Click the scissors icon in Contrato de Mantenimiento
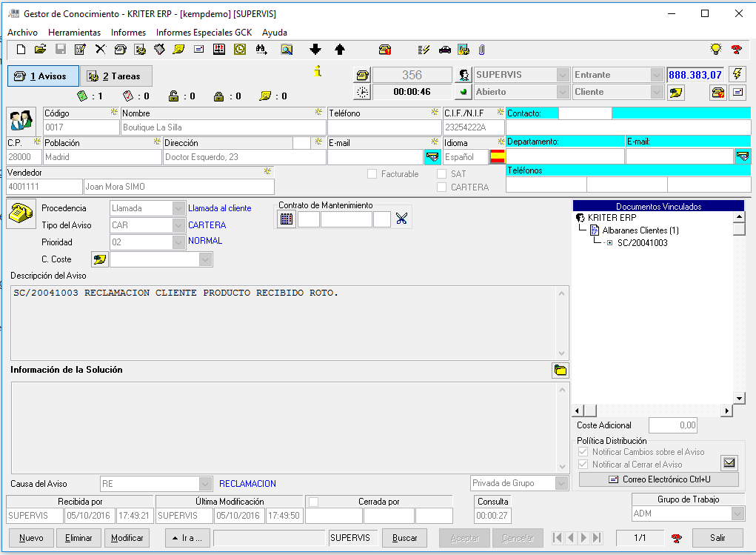Viewport: 756px width, 555px height. [401, 219]
